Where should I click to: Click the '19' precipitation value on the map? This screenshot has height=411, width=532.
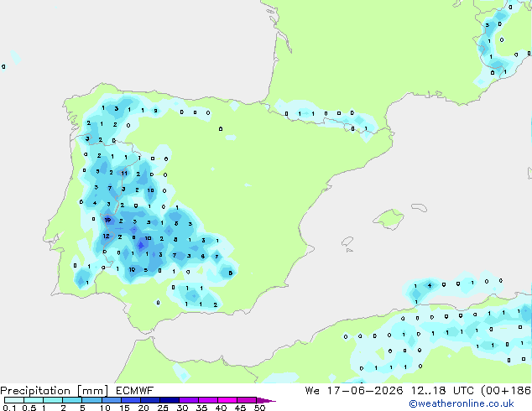[107, 220]
